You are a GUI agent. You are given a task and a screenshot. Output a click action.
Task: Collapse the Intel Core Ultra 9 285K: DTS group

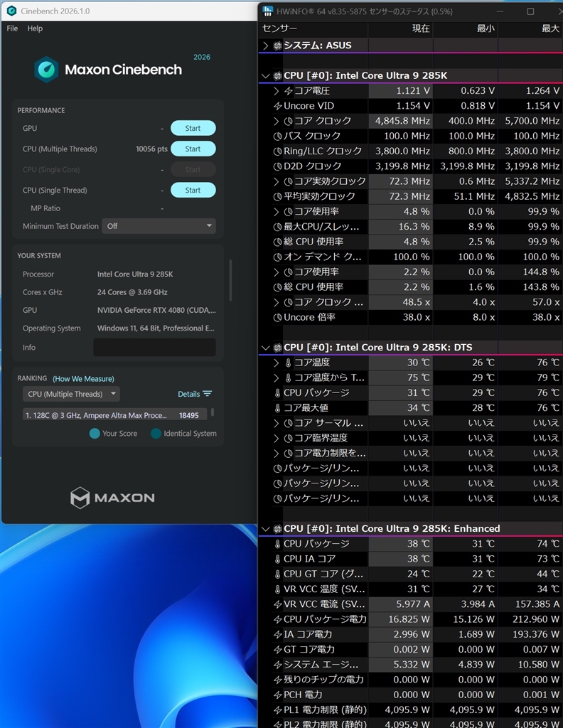tap(265, 348)
